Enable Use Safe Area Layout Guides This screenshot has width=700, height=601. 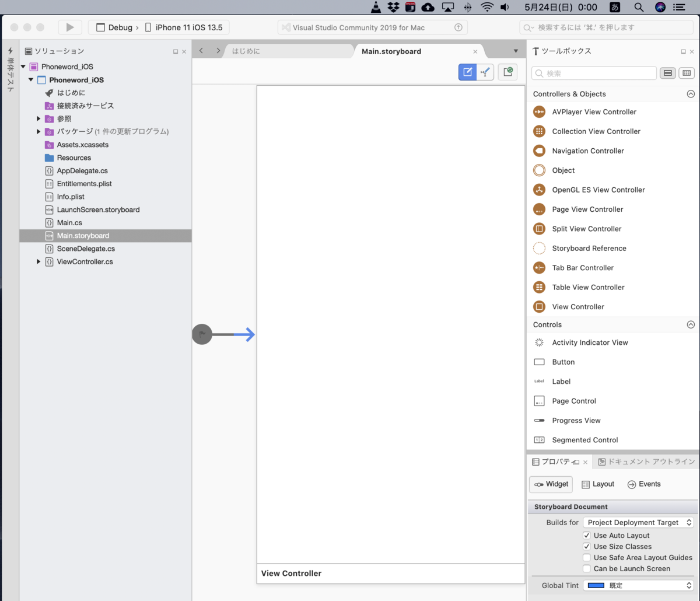pyautogui.click(x=587, y=558)
